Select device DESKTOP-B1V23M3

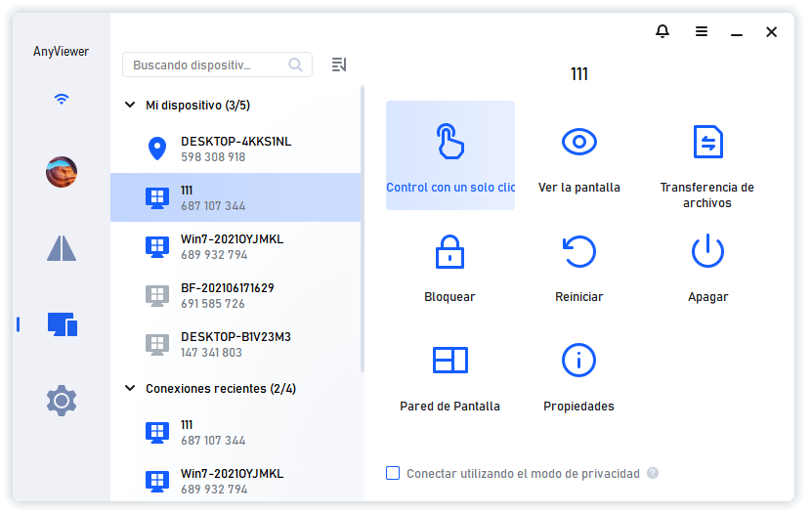235,344
